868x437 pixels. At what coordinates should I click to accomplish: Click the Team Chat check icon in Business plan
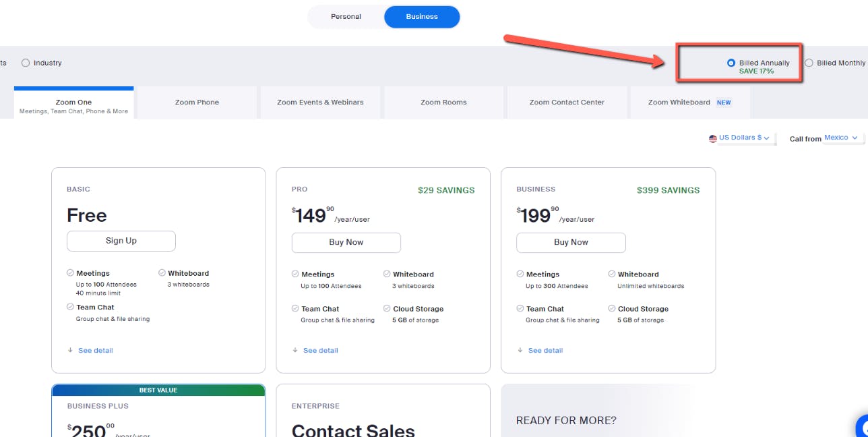pyautogui.click(x=520, y=309)
